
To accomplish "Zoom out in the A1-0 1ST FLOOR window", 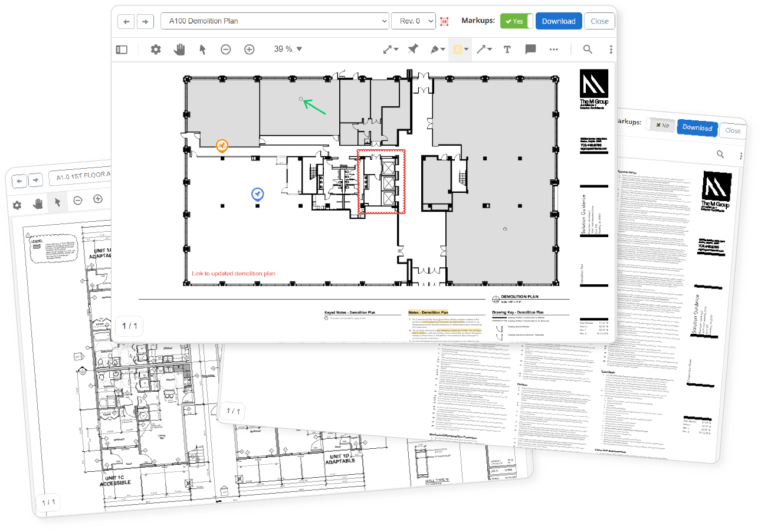I will point(78,201).
